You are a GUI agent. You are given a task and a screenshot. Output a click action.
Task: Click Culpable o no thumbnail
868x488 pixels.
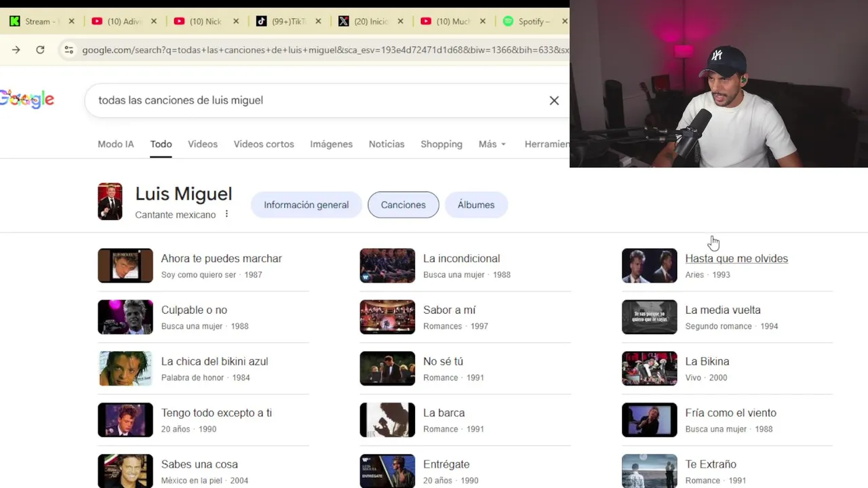[125, 317]
